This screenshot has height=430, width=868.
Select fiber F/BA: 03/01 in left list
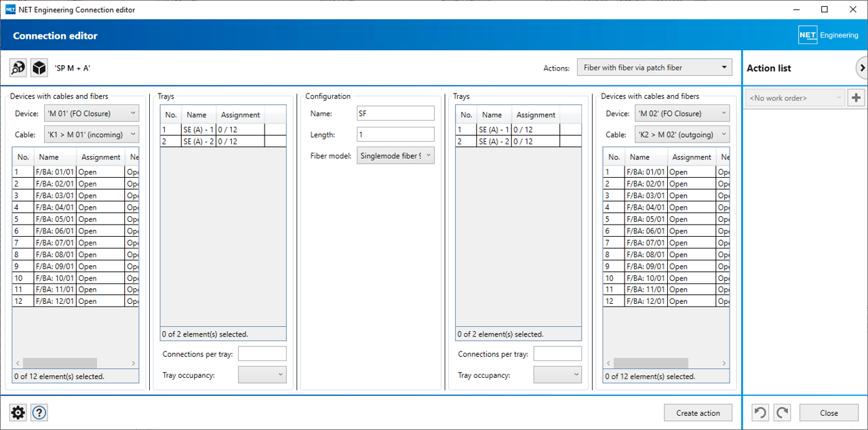click(x=76, y=195)
